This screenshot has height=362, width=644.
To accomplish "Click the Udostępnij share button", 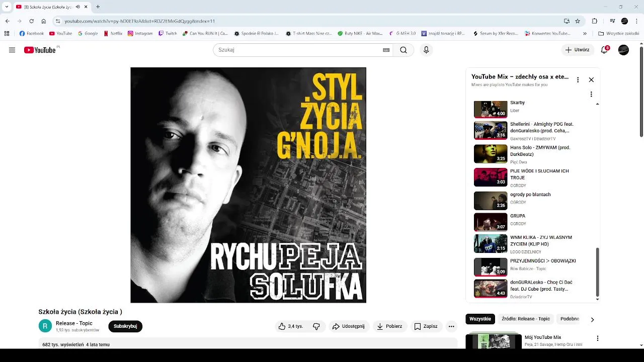I will pos(348,326).
